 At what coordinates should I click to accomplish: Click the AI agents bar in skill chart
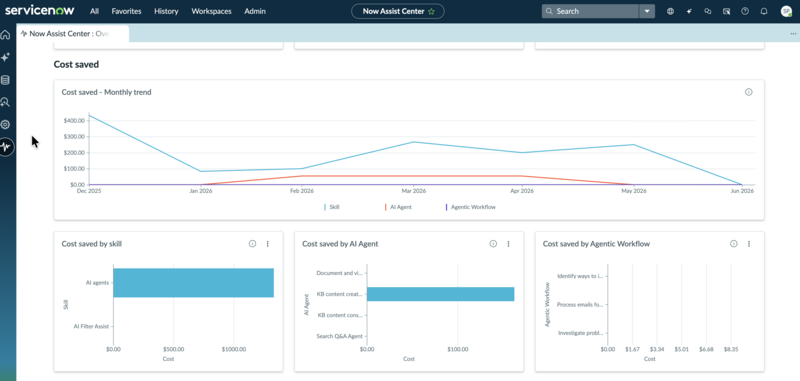pyautogui.click(x=193, y=283)
